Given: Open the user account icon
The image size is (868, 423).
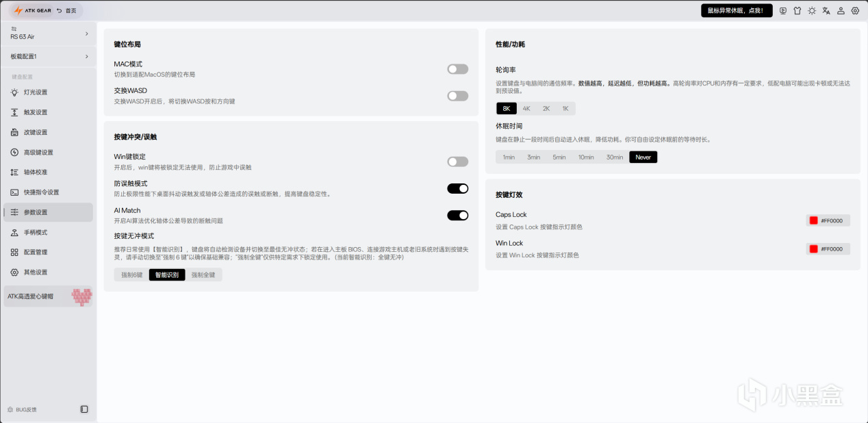Looking at the screenshot, I should (841, 11).
